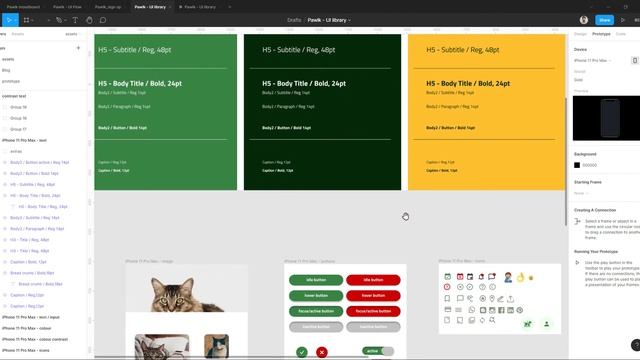Image resolution: width=640 pixels, height=360 pixels.
Task: Click the location pin icon in icons frame
Action: 492,299
